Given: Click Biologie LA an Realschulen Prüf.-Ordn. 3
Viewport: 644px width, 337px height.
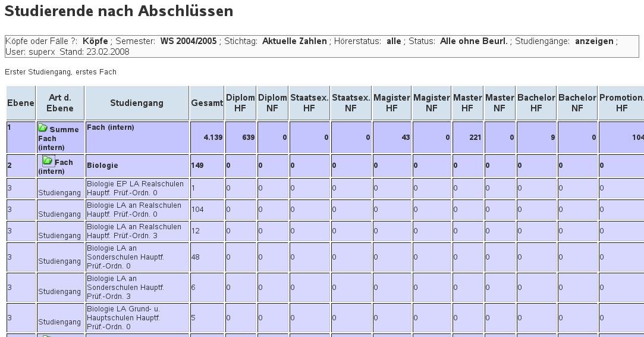Looking at the screenshot, I should (x=137, y=231).
